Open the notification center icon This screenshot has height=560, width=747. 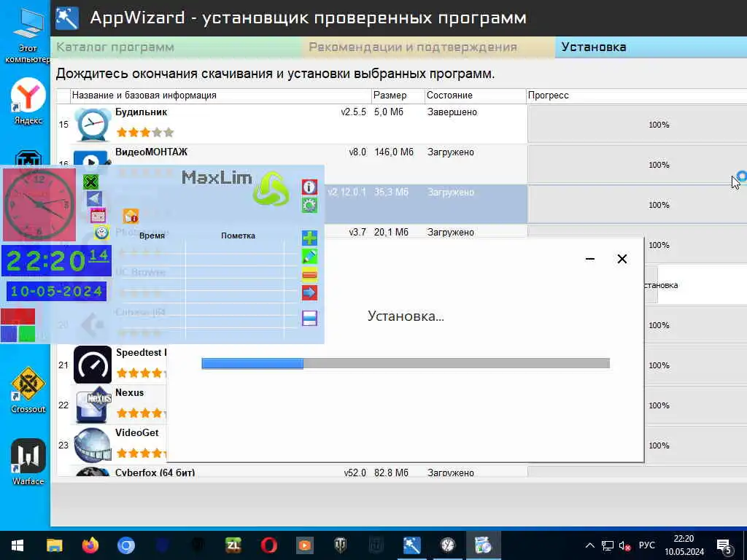[x=724, y=546]
